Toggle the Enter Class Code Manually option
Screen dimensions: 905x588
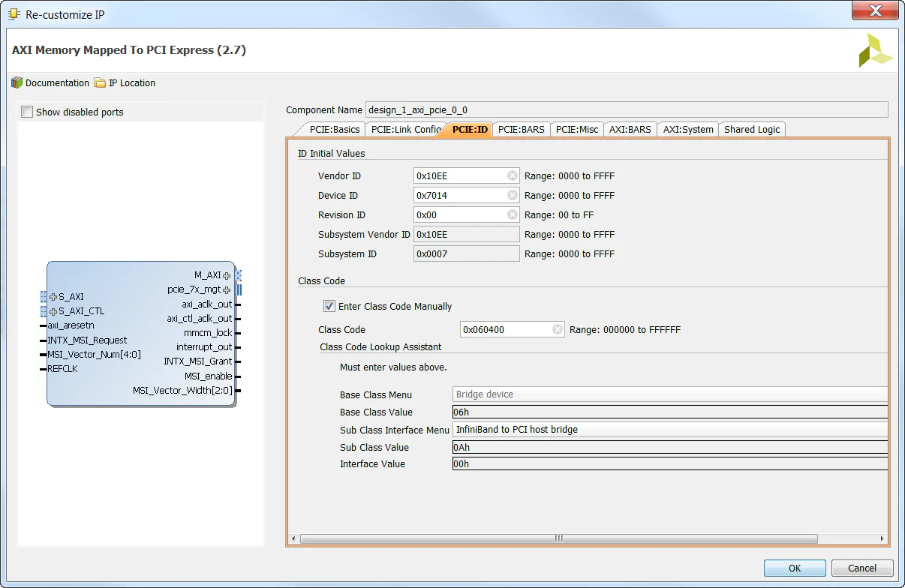(329, 305)
